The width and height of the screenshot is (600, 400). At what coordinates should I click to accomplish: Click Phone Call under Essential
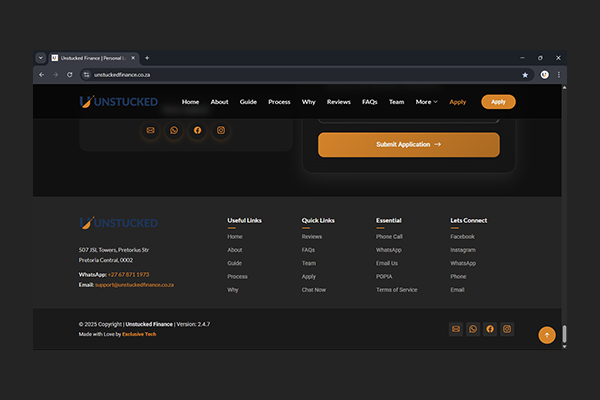389,237
